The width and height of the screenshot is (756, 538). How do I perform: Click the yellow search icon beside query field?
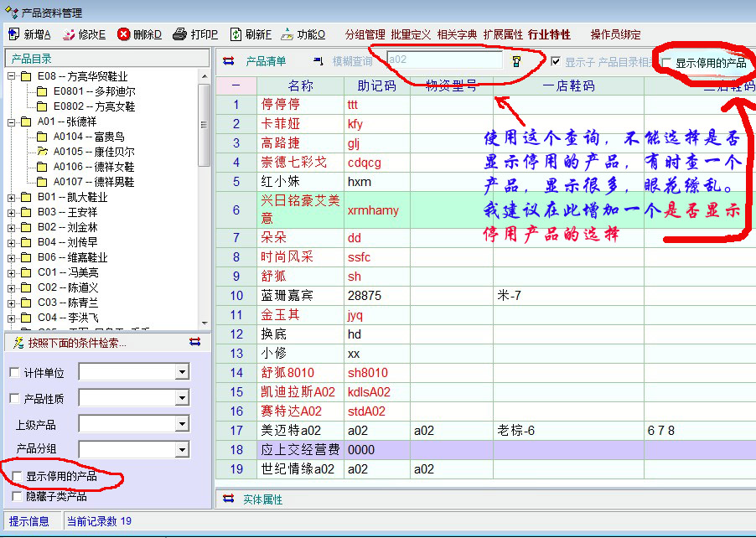click(x=516, y=61)
